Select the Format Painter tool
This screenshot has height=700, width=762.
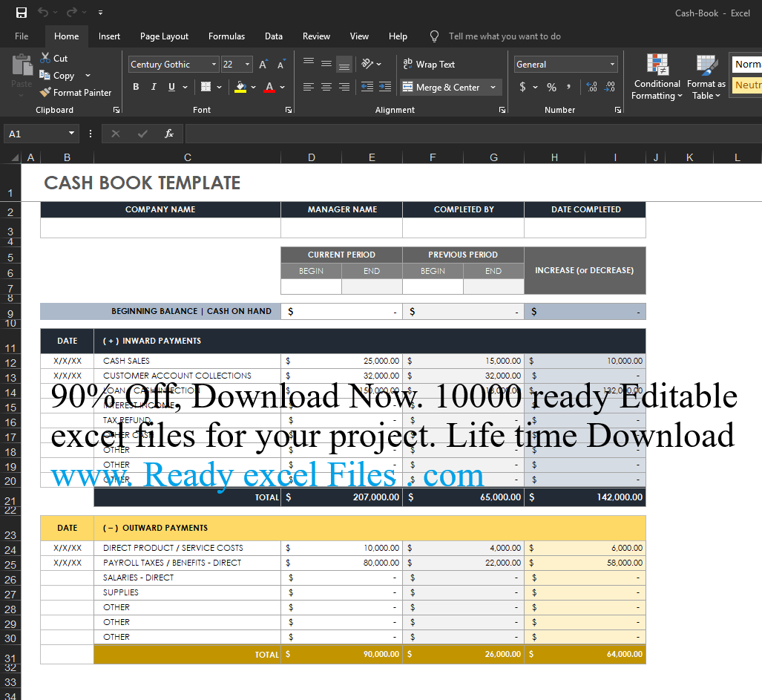pos(76,92)
